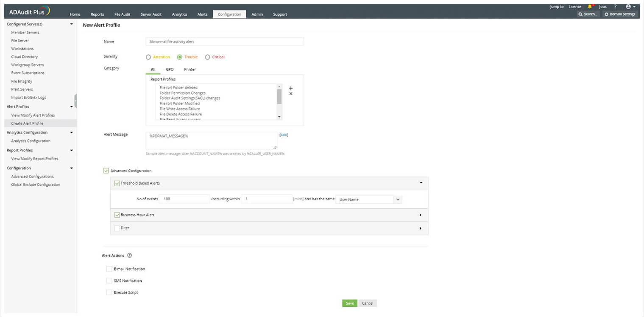
Task: Select the Critical severity radio button
Action: click(208, 57)
